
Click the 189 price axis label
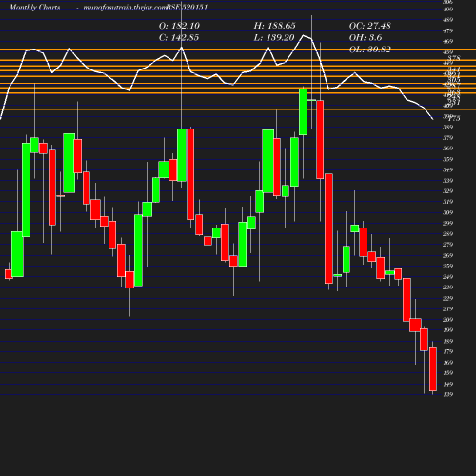pyautogui.click(x=447, y=341)
